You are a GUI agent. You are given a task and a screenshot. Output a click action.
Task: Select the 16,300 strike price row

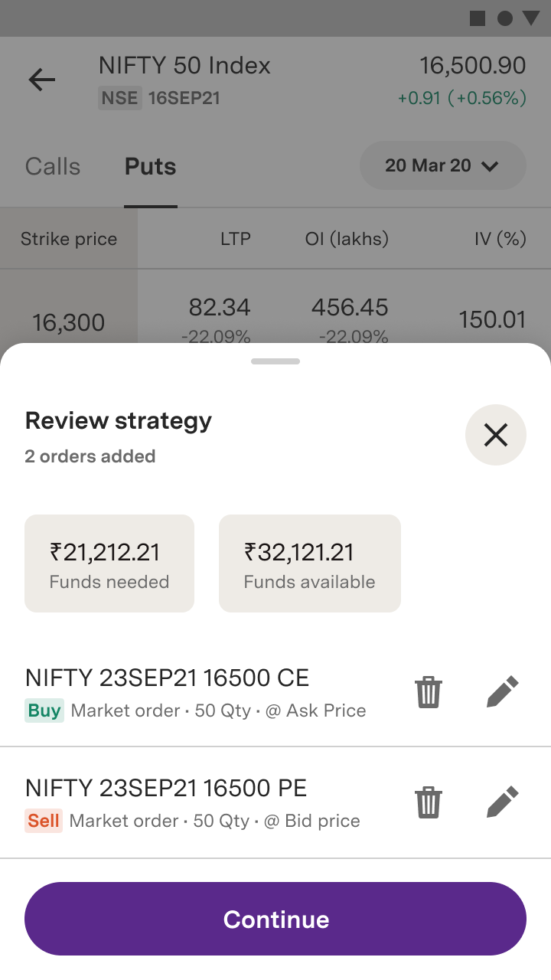point(69,322)
